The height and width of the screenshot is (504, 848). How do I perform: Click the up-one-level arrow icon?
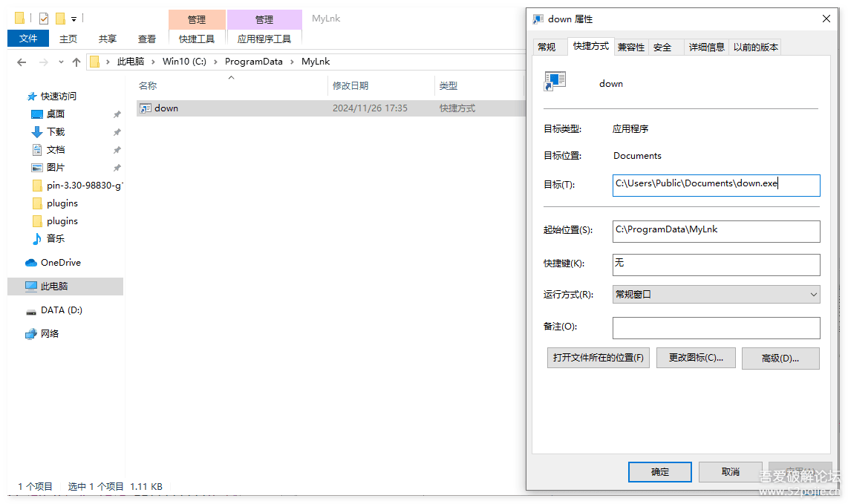(x=76, y=62)
